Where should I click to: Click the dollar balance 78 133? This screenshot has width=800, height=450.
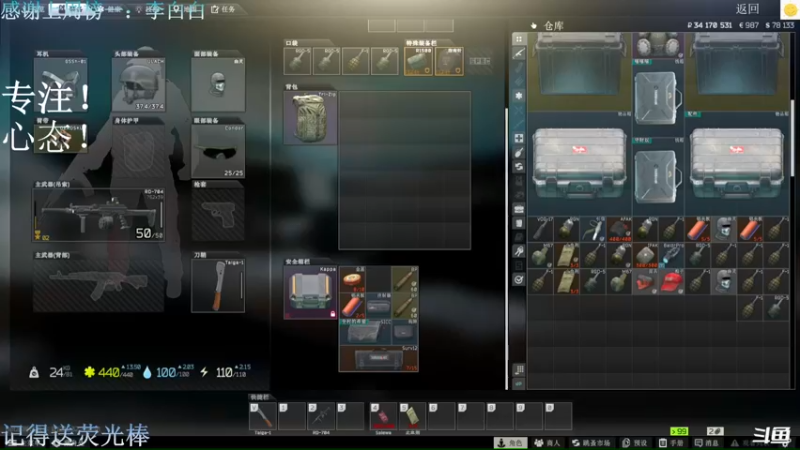[x=780, y=25]
